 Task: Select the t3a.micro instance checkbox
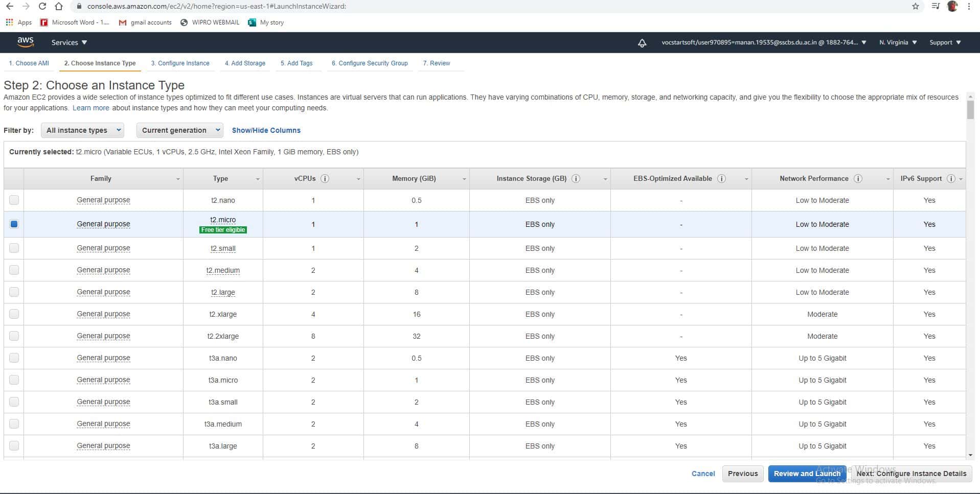click(x=14, y=380)
